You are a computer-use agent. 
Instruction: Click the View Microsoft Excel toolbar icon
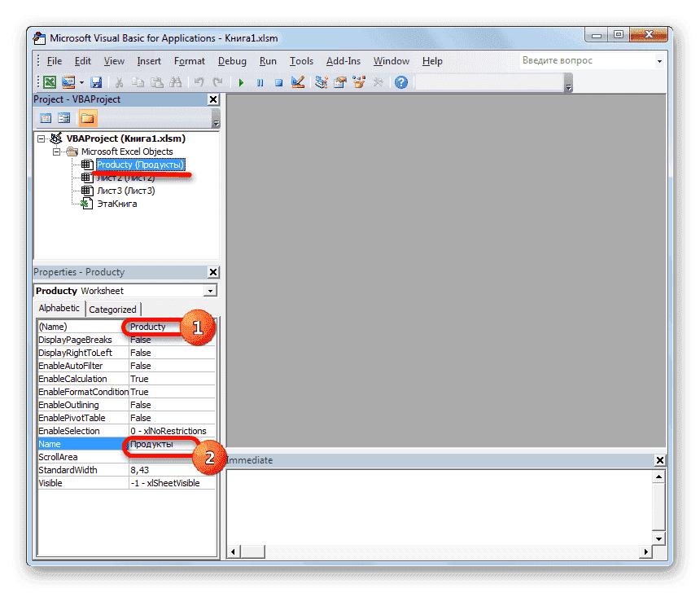coord(50,81)
